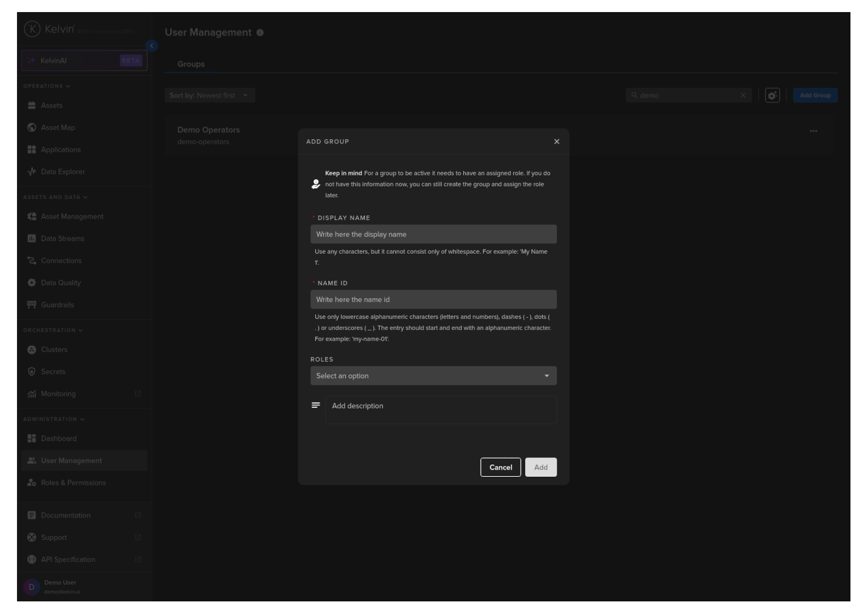Screen dimensions: 868x614
Task: Click the settings gear icon near search
Action: point(772,95)
